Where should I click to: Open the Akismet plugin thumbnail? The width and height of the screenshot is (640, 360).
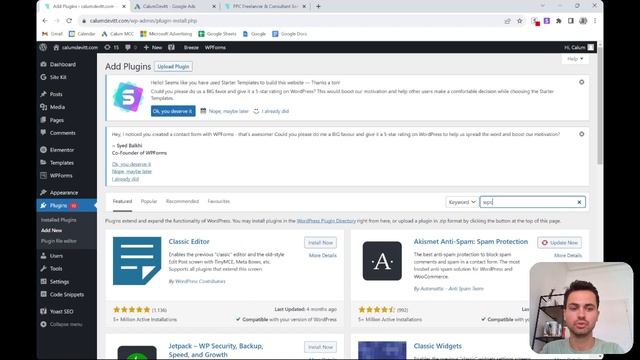point(382,261)
